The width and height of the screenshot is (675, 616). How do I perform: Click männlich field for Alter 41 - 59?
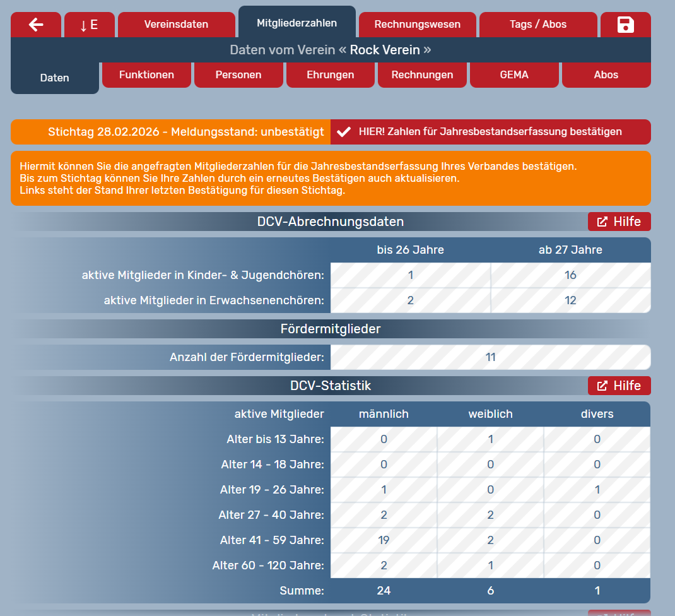[384, 540]
